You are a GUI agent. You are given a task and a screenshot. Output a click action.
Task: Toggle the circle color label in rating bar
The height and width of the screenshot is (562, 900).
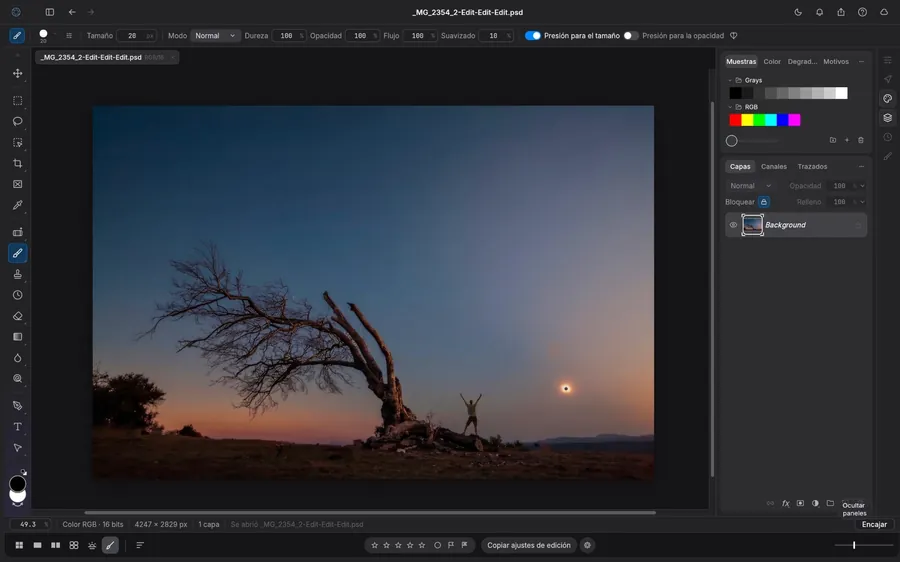tap(437, 545)
